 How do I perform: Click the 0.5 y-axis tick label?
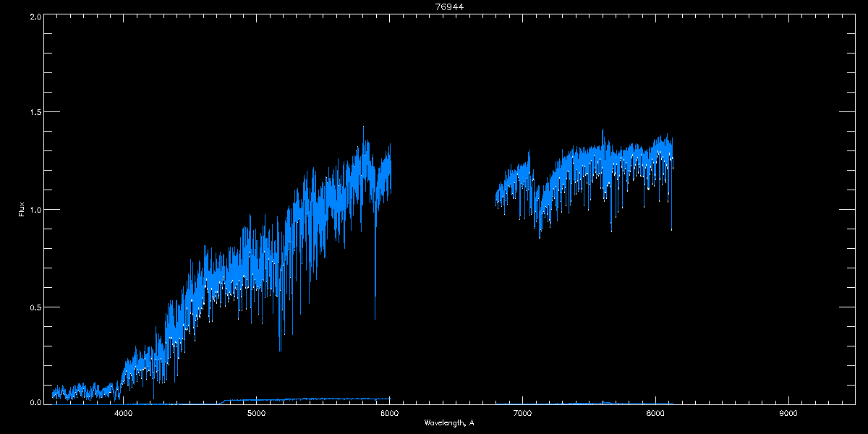34,307
